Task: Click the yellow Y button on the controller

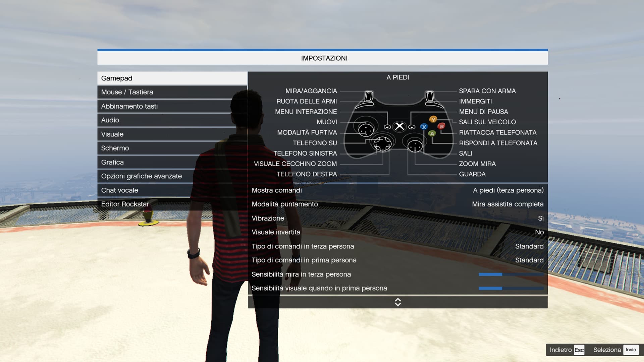Action: pyautogui.click(x=433, y=119)
